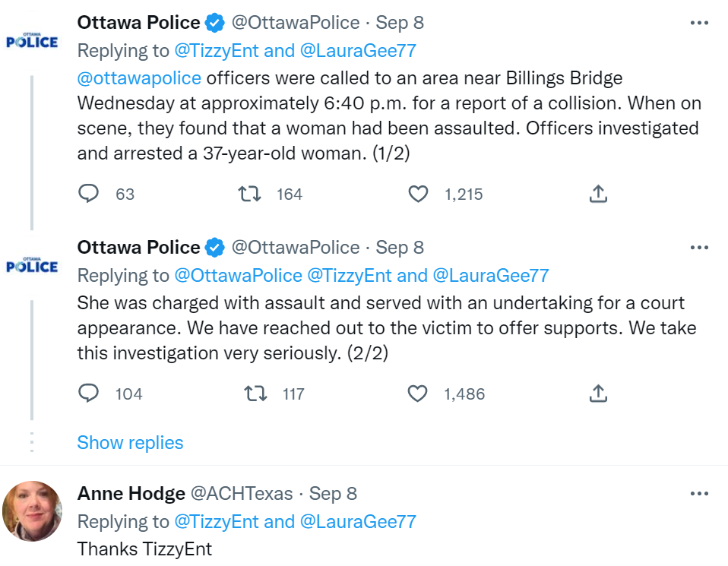Click Anne Hodge's profile photo

point(32,511)
